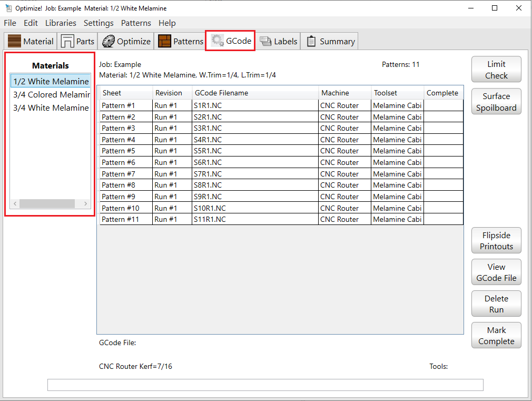
Task: Click the GCode tab gear icon
Action: 218,41
